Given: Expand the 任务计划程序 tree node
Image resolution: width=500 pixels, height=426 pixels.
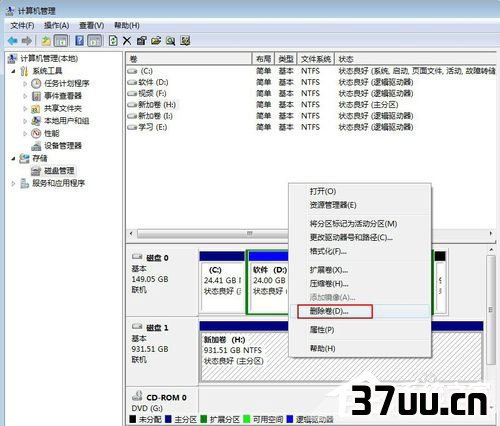Looking at the screenshot, I should coord(25,84).
